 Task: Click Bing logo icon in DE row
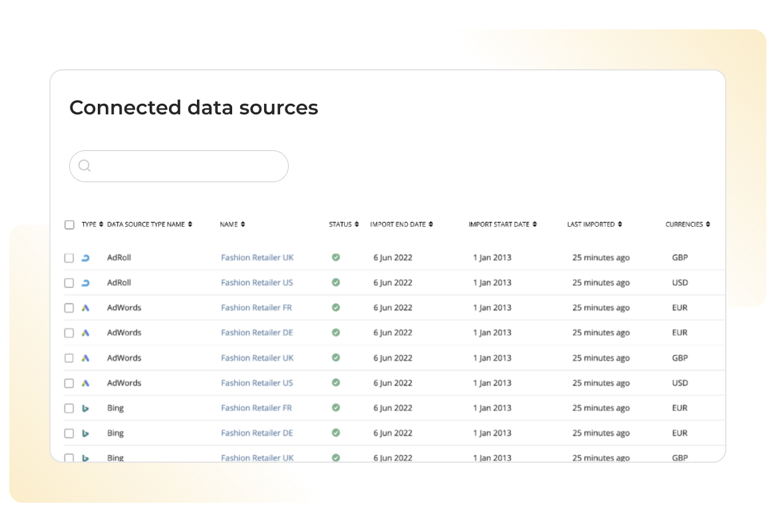pos(86,433)
